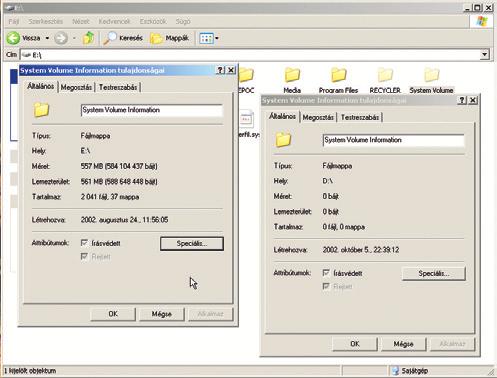Close the D:\ properties dialog
This screenshot has height=378, width=497.
click(473, 100)
